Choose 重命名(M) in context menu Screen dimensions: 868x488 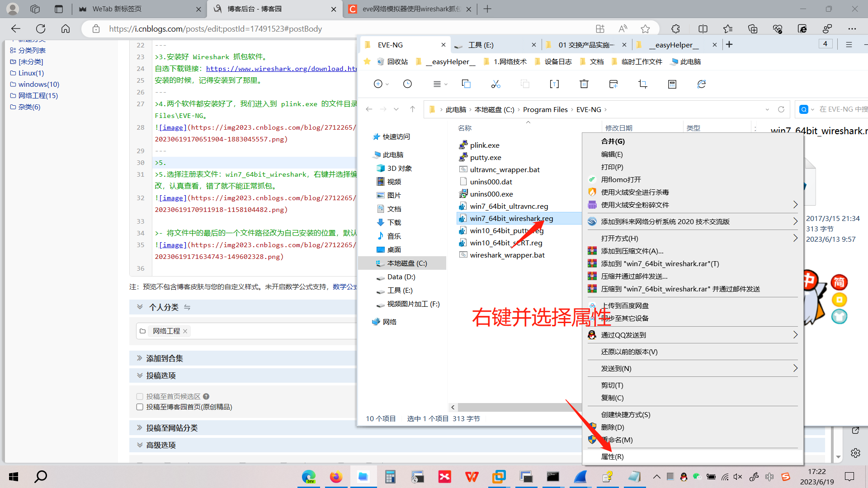pos(693,440)
